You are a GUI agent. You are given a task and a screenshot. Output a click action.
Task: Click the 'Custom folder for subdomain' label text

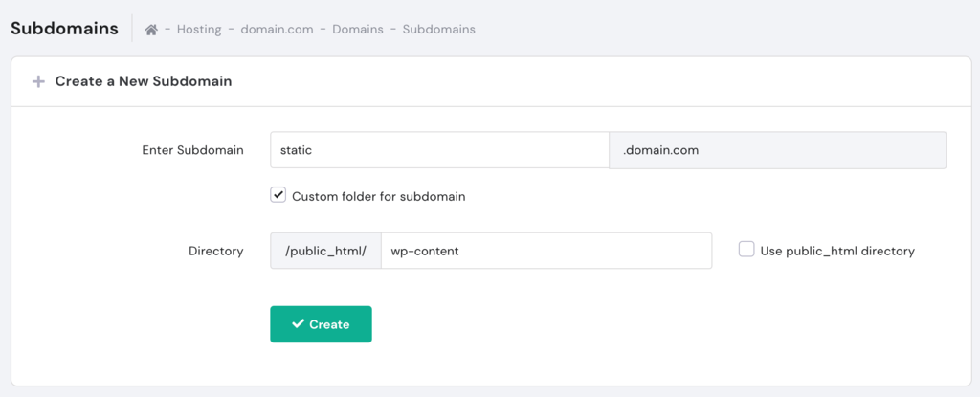[x=378, y=196]
